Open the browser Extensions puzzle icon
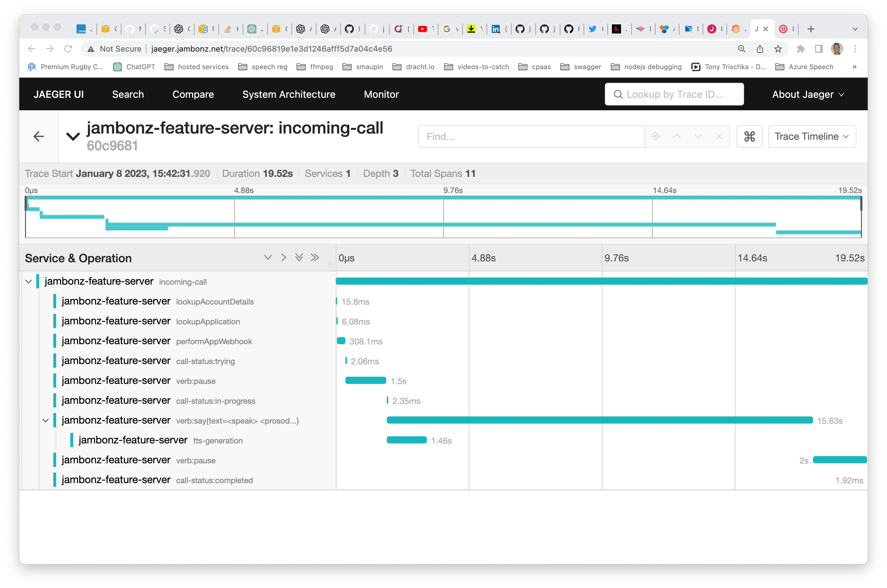 point(801,49)
